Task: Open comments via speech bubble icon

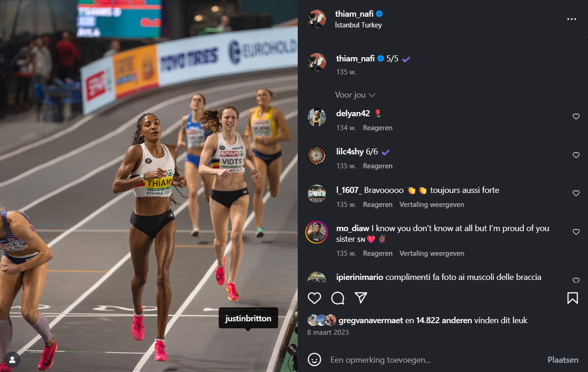Action: [x=338, y=298]
